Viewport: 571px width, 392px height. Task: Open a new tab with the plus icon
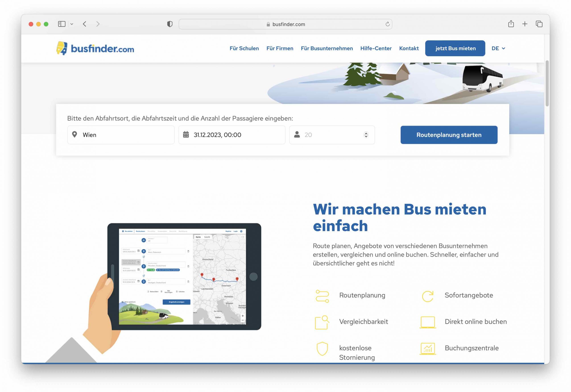pyautogui.click(x=525, y=24)
